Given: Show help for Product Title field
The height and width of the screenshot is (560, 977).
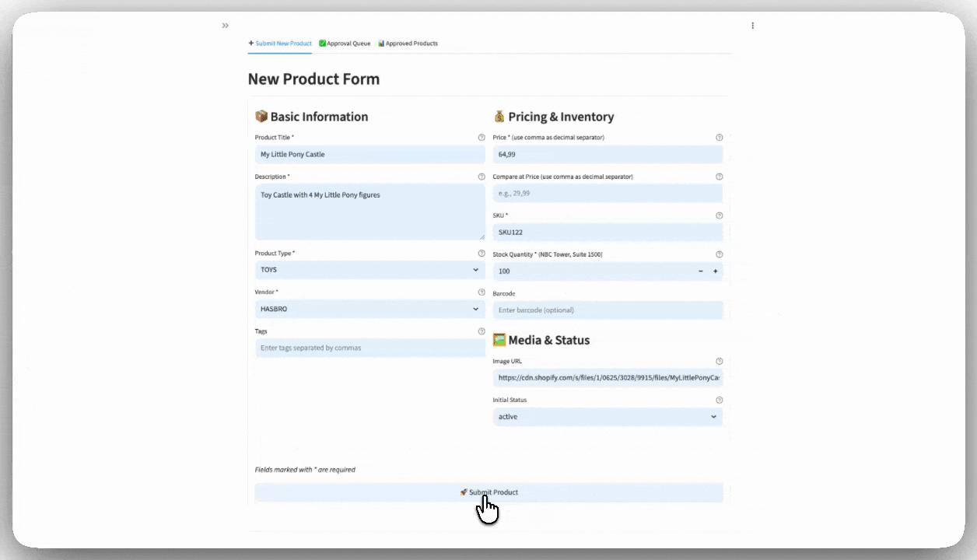Looking at the screenshot, I should point(481,138).
